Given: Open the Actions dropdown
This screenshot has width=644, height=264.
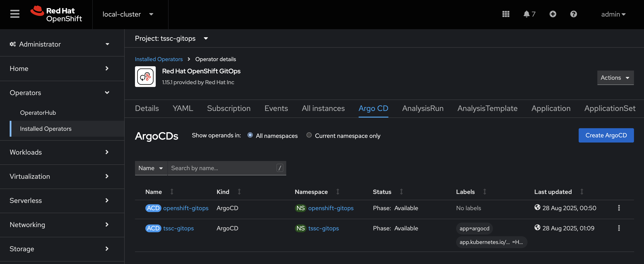Looking at the screenshot, I should click(x=615, y=78).
